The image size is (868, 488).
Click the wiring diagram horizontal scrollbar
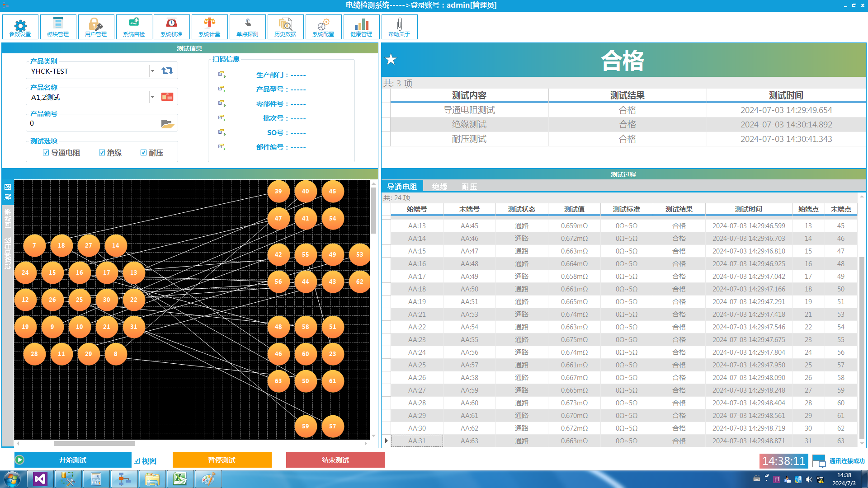(x=95, y=444)
